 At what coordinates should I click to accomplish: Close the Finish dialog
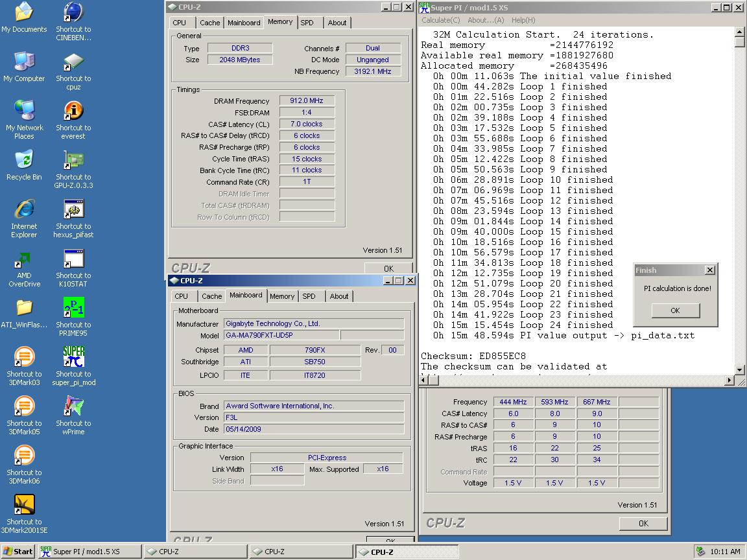tap(710, 270)
